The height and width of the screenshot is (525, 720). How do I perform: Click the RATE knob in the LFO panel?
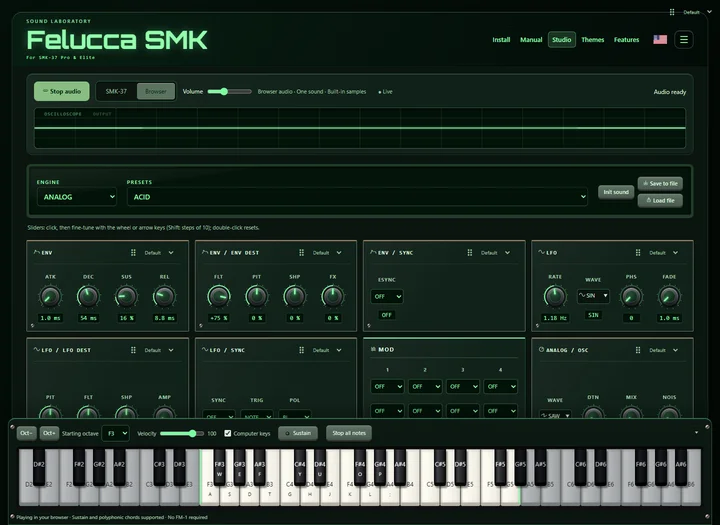pyautogui.click(x=555, y=297)
